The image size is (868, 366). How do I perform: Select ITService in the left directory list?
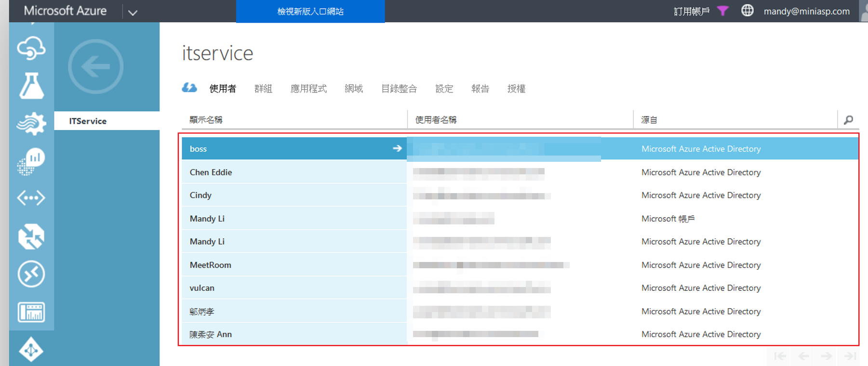pos(107,121)
